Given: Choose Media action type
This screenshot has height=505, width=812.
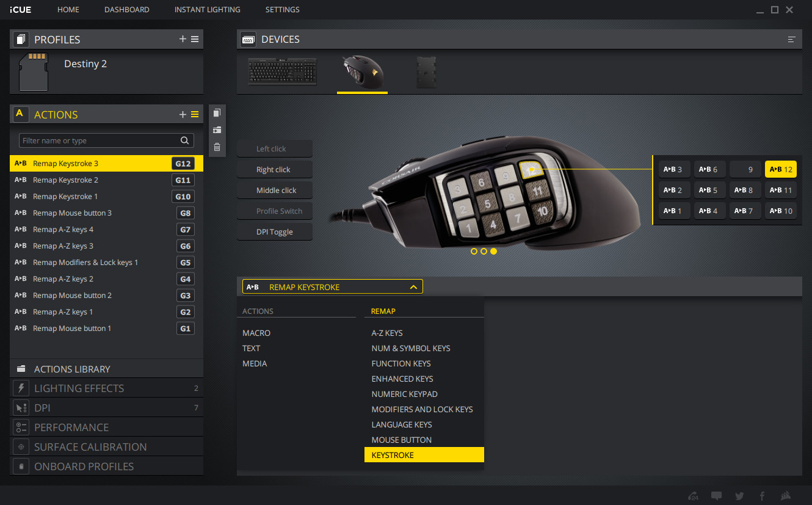Looking at the screenshot, I should (x=255, y=364).
